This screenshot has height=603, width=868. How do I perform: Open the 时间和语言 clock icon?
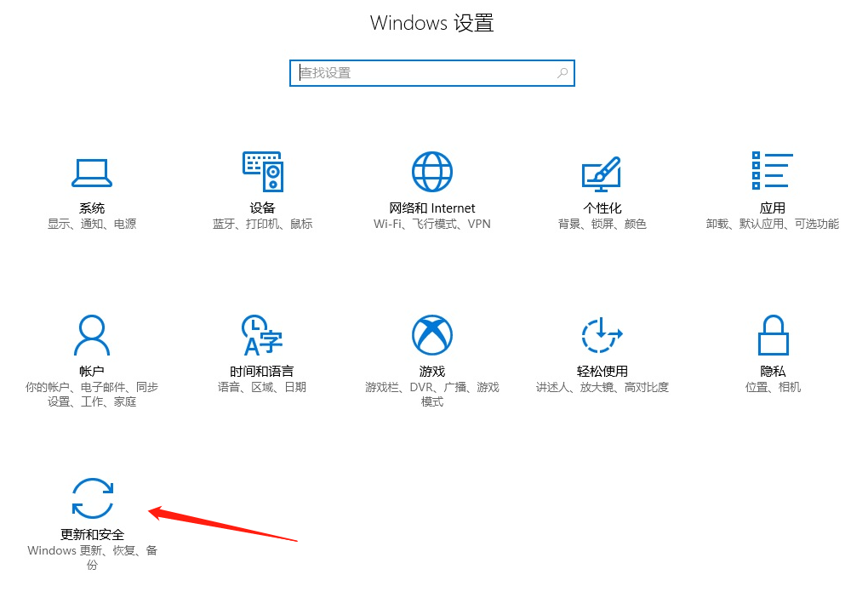[262, 335]
